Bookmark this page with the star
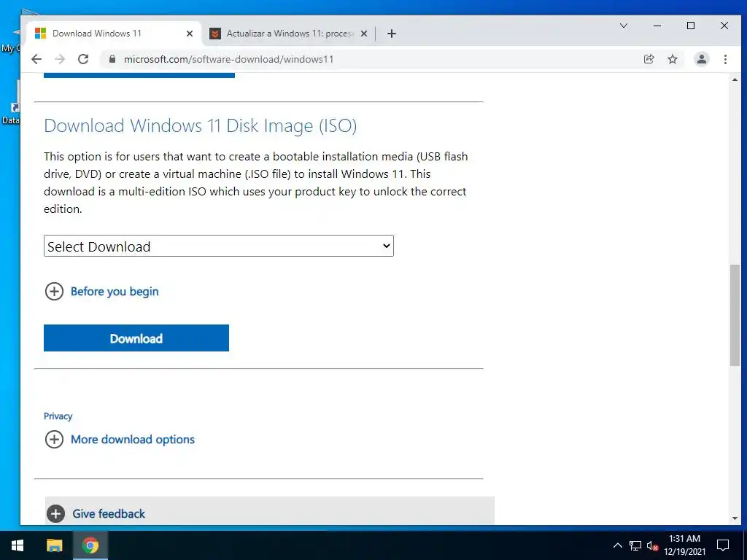 [672, 59]
